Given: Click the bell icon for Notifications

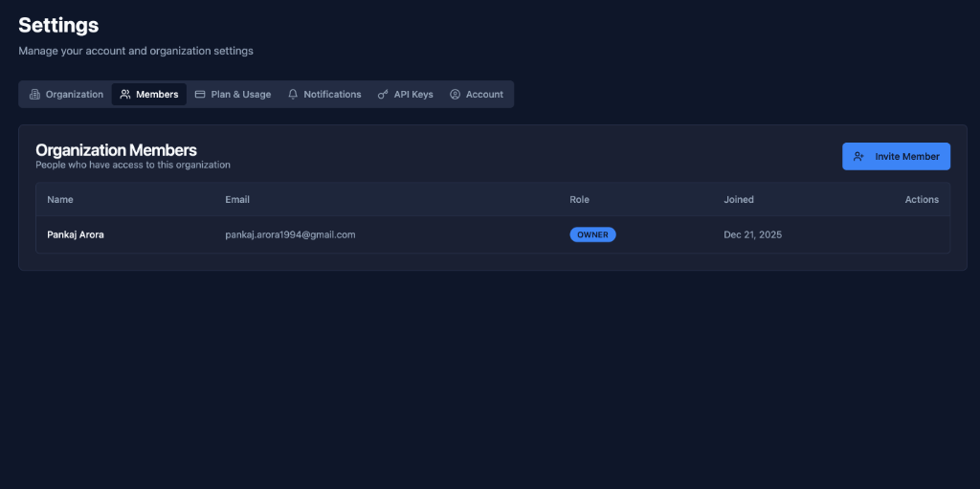Looking at the screenshot, I should pyautogui.click(x=293, y=95).
